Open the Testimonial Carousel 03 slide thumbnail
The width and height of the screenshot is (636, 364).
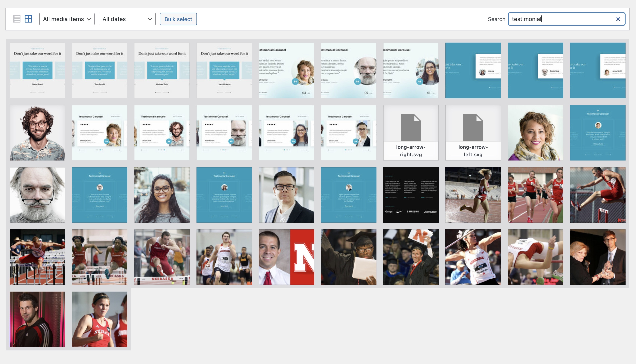(286, 71)
